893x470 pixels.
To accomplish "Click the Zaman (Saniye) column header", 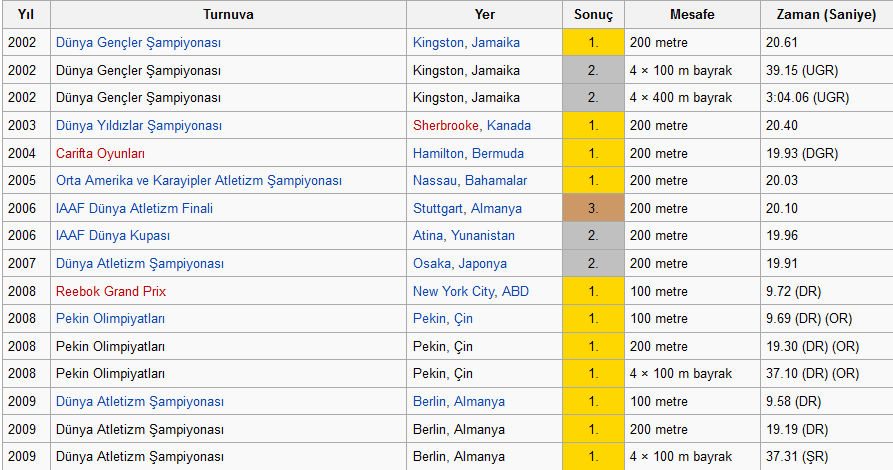I will [x=826, y=15].
